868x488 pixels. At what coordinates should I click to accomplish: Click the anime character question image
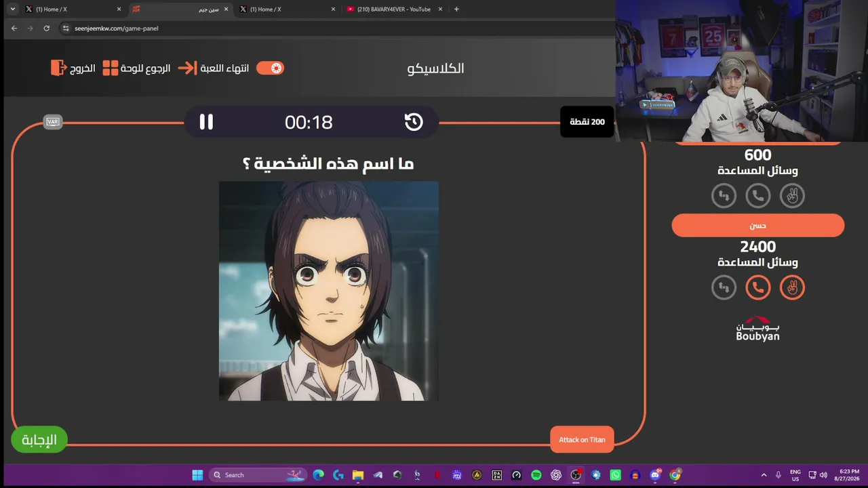pyautogui.click(x=329, y=291)
